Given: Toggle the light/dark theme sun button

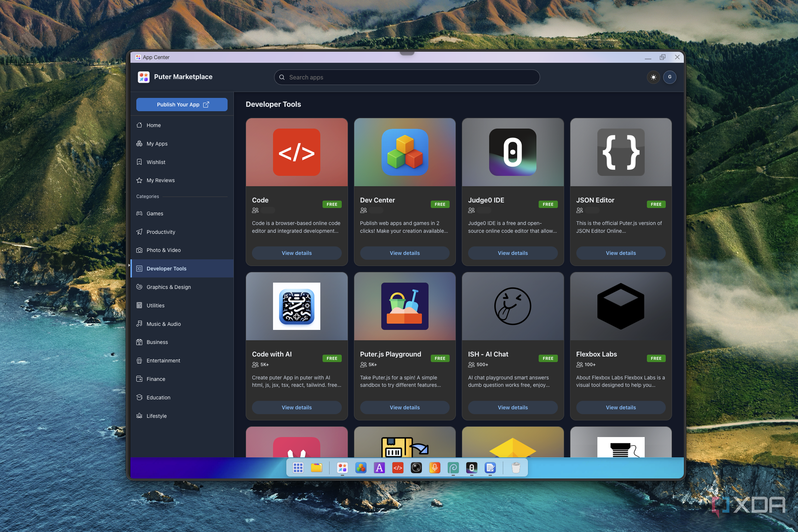Looking at the screenshot, I should coord(654,77).
